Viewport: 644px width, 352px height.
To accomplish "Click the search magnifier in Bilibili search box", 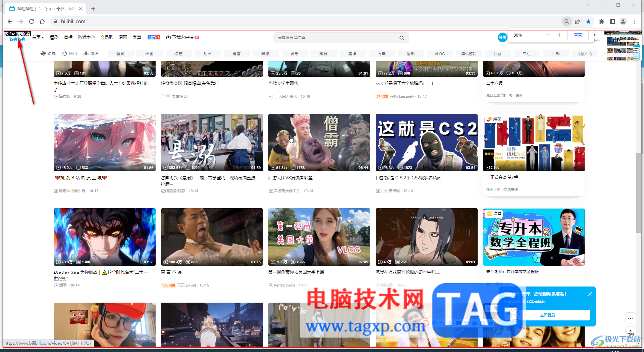I will pyautogui.click(x=401, y=38).
